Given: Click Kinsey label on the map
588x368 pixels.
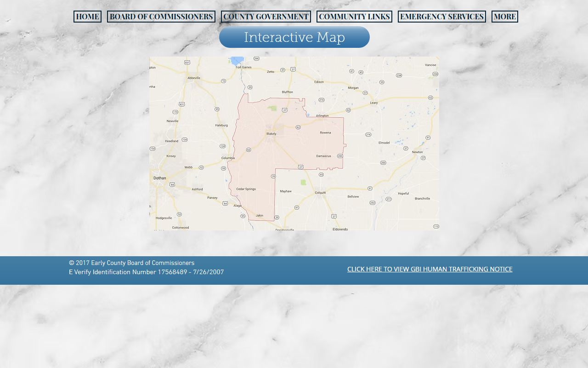Looking at the screenshot, I should (x=171, y=156).
